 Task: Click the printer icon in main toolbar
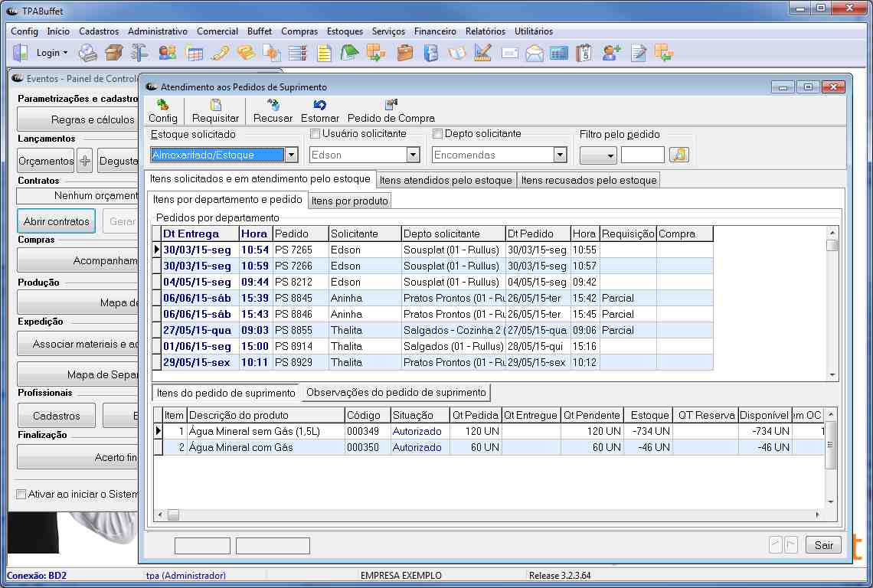pyautogui.click(x=88, y=53)
